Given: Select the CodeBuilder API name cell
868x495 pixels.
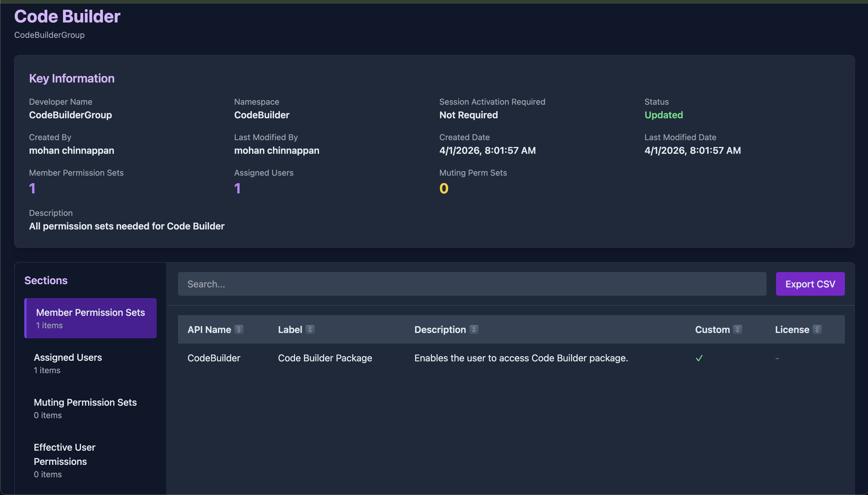Looking at the screenshot, I should coord(214,358).
